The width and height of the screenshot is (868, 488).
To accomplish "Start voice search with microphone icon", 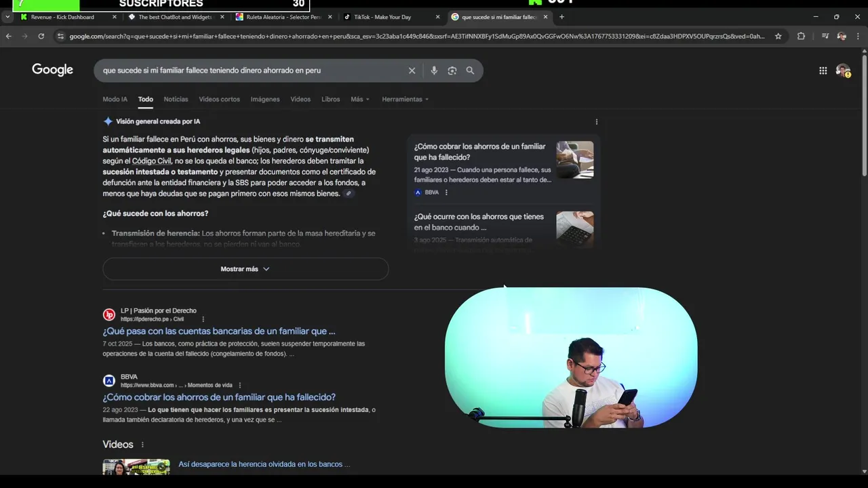I will pos(434,70).
